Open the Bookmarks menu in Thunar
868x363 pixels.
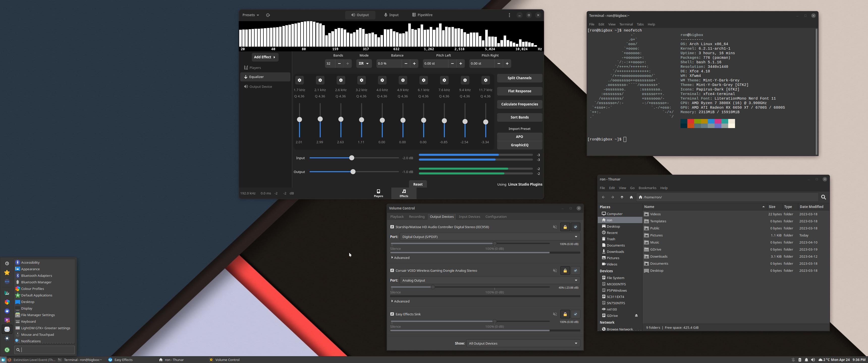click(647, 188)
